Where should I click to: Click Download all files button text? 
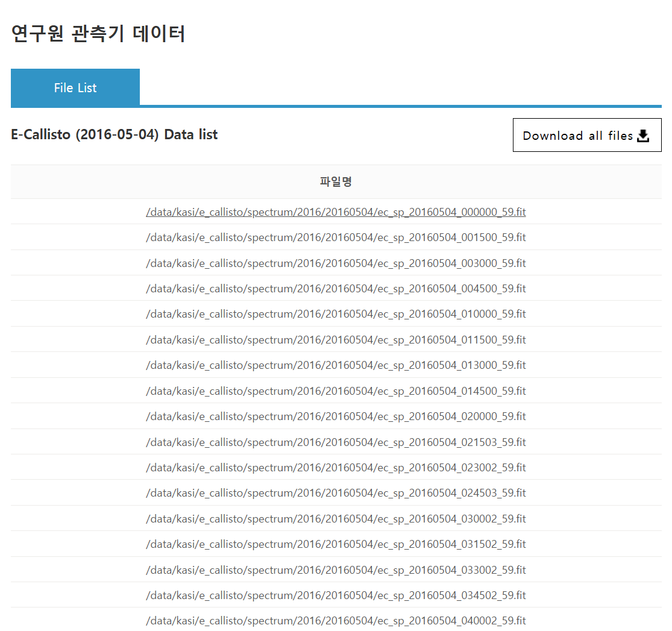click(578, 136)
